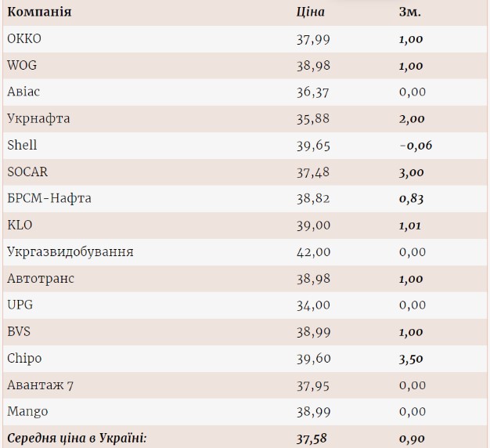The image size is (490, 448).
Task: Click the Укргазвидобування price 42,00
Action: click(x=313, y=251)
